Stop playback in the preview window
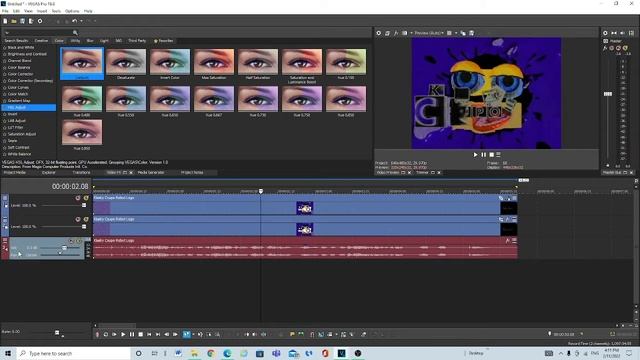The width and height of the screenshot is (640, 360). click(x=491, y=155)
